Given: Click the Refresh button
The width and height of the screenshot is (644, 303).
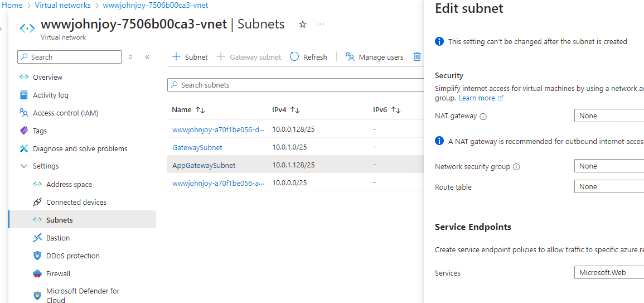Looking at the screenshot, I should click(308, 57).
